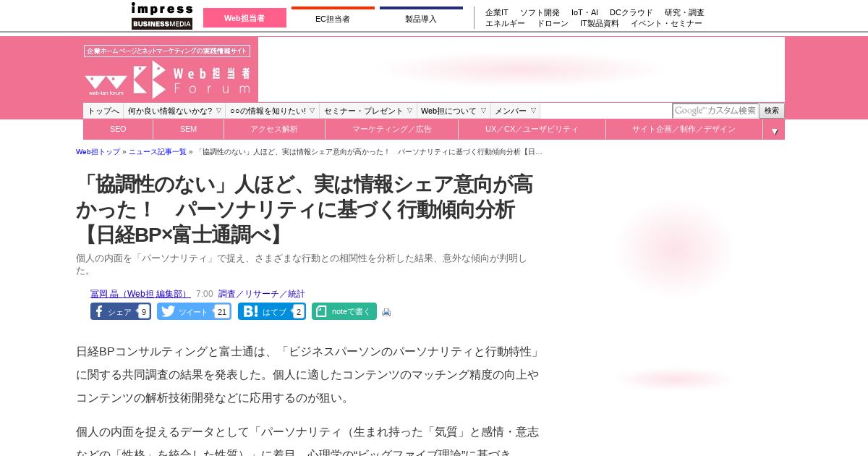The height and width of the screenshot is (456, 868).
Task: Select the Web担当者 tab
Action: [x=244, y=18]
